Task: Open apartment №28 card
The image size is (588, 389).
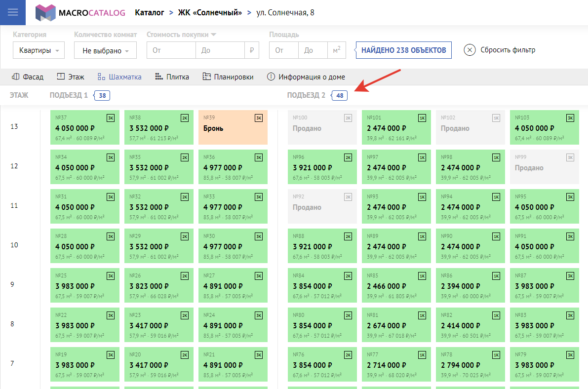Action: point(85,246)
